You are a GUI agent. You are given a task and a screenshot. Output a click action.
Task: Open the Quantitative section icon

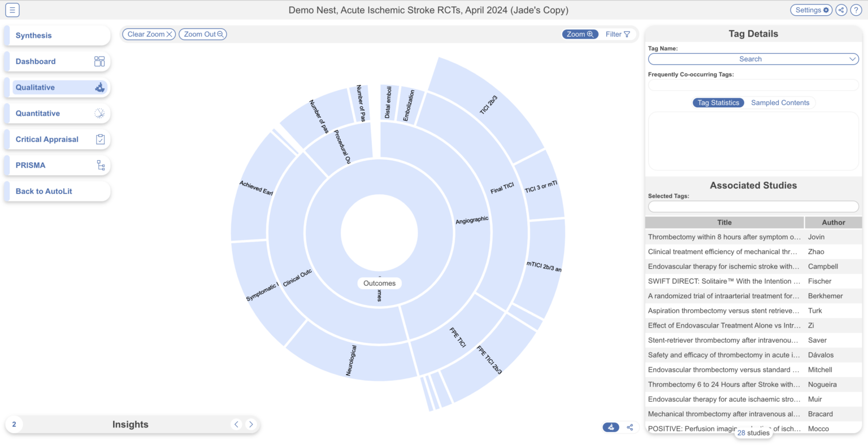pyautogui.click(x=99, y=113)
